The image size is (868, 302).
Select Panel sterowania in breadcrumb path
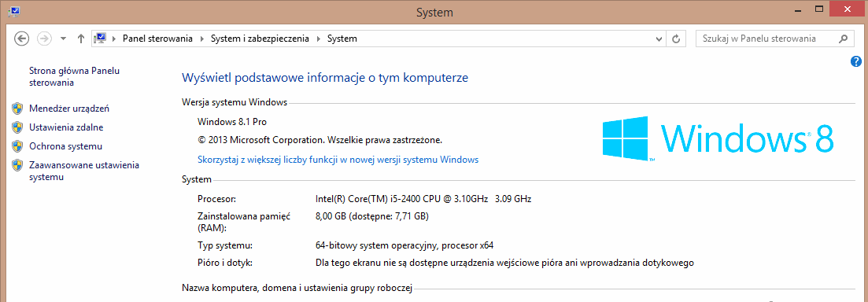tap(157, 39)
